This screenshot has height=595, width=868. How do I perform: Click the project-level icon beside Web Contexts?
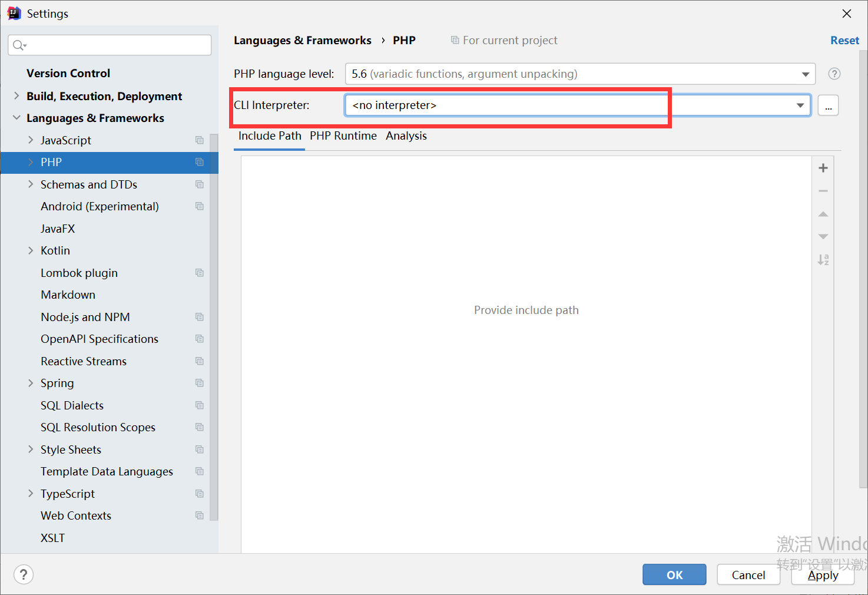(200, 515)
